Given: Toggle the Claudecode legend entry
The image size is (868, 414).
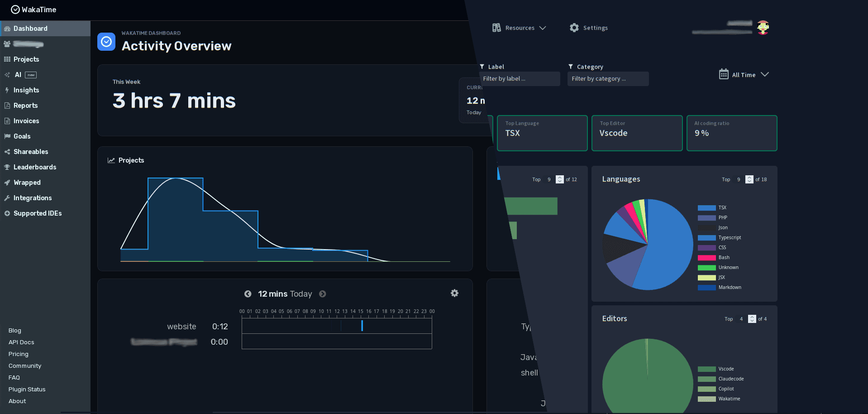Looking at the screenshot, I should [721, 379].
